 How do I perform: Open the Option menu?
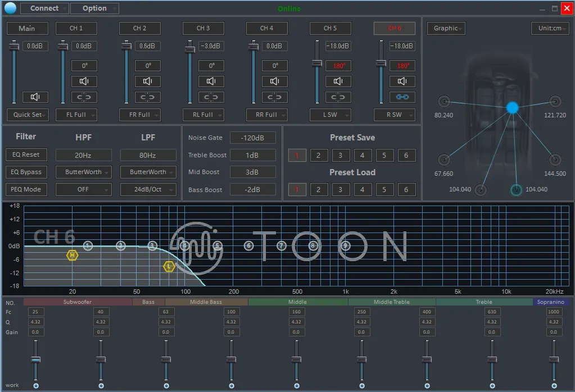(94, 8)
